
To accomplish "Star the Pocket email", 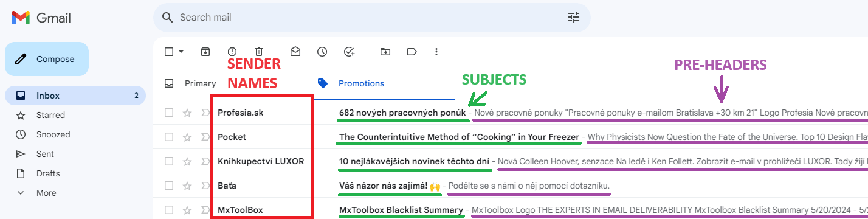I will pyautogui.click(x=187, y=137).
